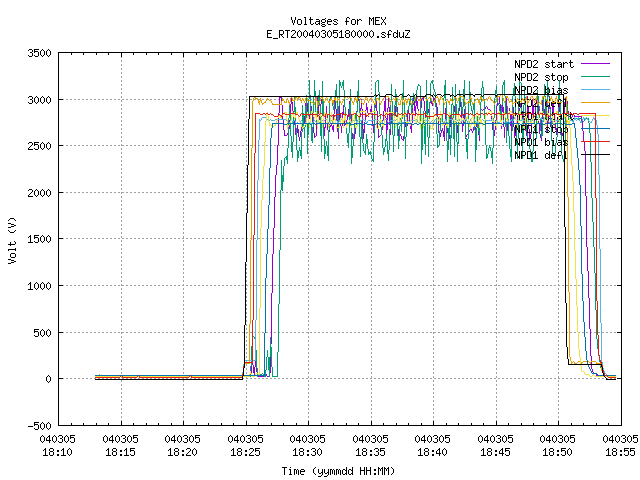Image resolution: width=640 pixels, height=480 pixels.
Task: Click the x-axis time label '18:25'
Action: click(x=245, y=452)
